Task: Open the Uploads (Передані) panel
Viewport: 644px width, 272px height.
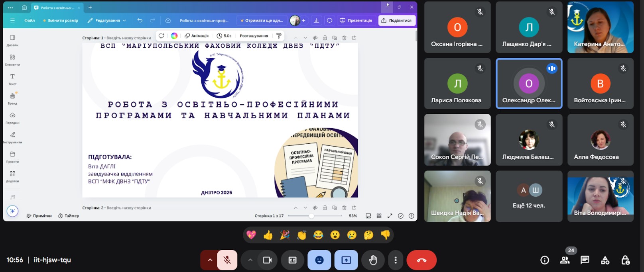Action: pos(12,118)
